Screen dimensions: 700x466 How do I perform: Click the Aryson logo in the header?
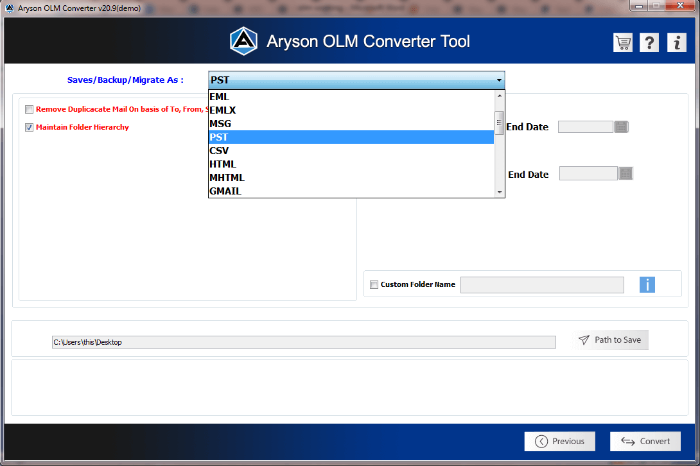click(x=243, y=41)
